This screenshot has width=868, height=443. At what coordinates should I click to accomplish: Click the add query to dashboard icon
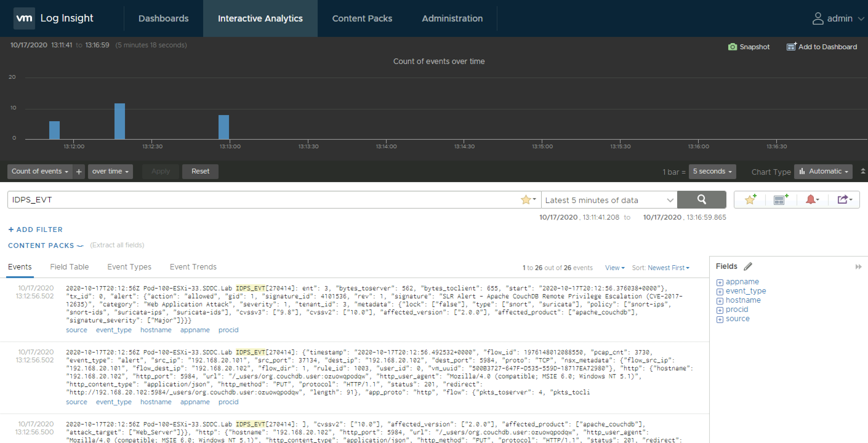coord(781,200)
